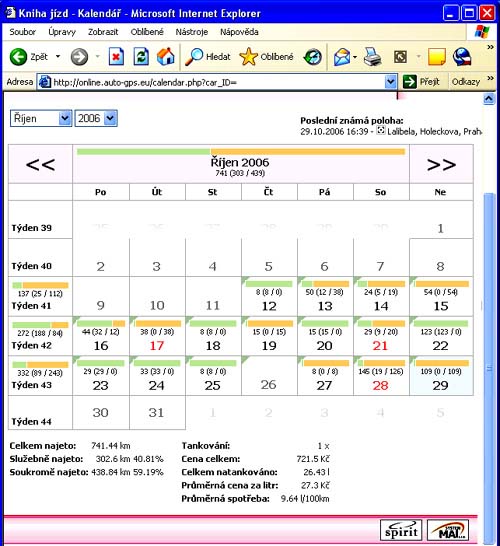500x546 pixels.
Task: Open the History clock icon
Action: click(312, 57)
